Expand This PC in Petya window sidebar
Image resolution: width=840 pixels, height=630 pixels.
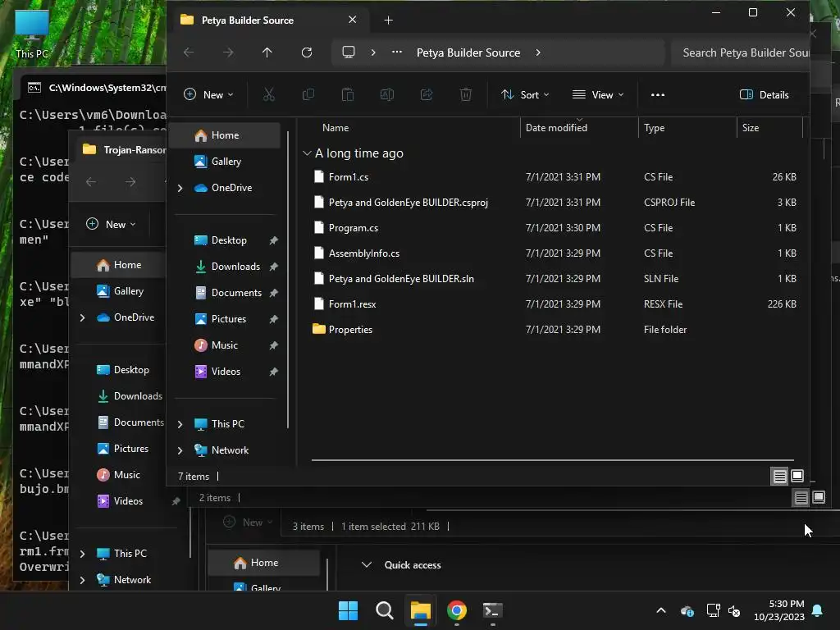click(x=180, y=424)
